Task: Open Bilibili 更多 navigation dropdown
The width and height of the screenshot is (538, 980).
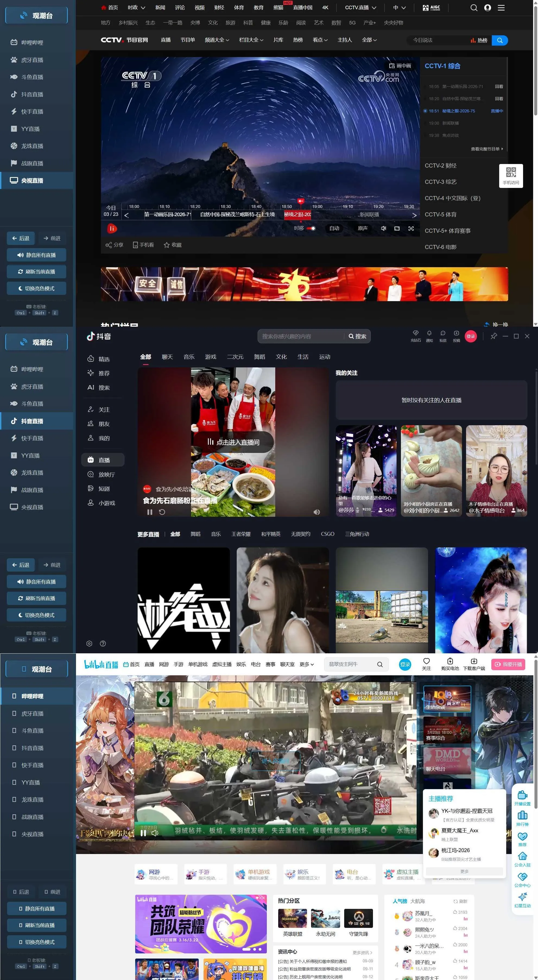Action: point(304,664)
